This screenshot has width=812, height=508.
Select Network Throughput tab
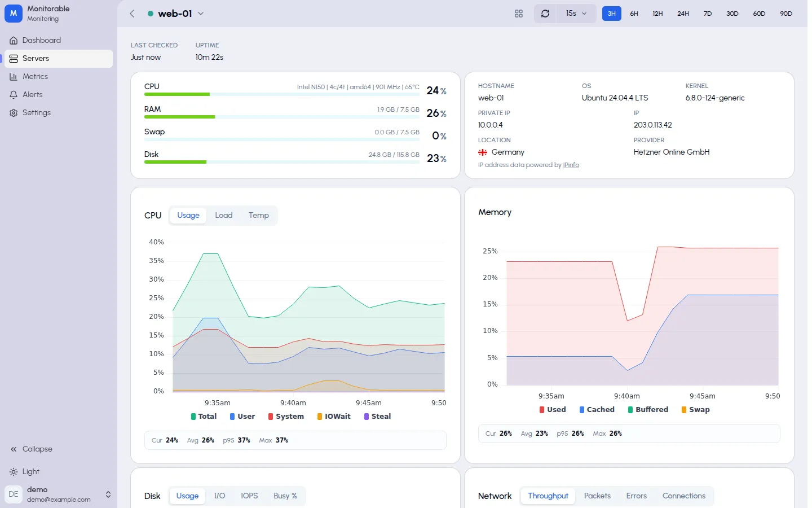point(548,496)
